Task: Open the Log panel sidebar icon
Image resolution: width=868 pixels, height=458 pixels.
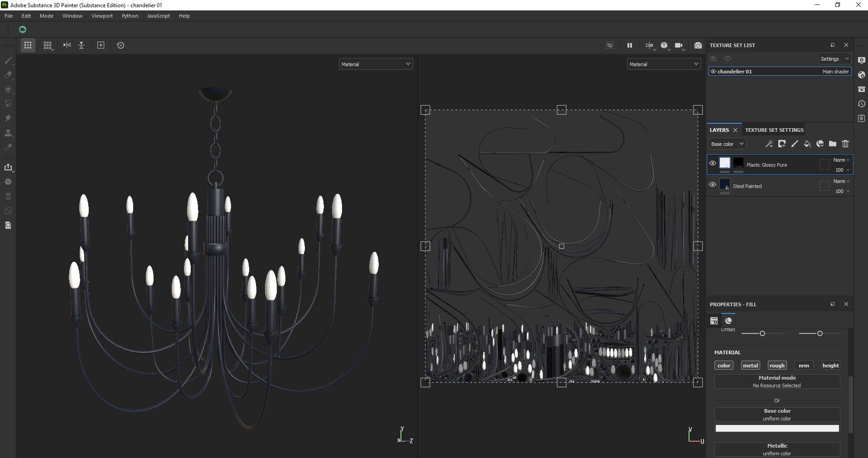Action: 862,118
